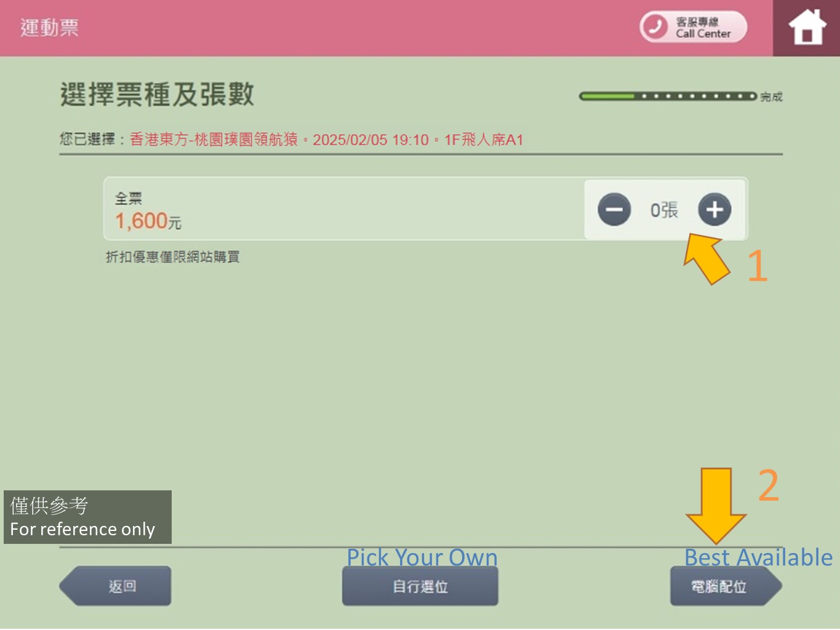The height and width of the screenshot is (630, 840).
Task: Click the 折扣優惠僅限網站購買 notice
Action: (x=172, y=257)
